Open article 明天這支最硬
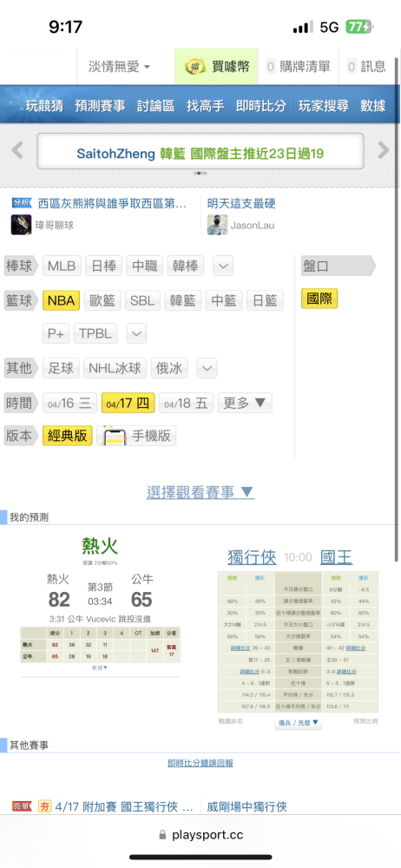Viewport: 401px width, 868px height. pos(241,204)
